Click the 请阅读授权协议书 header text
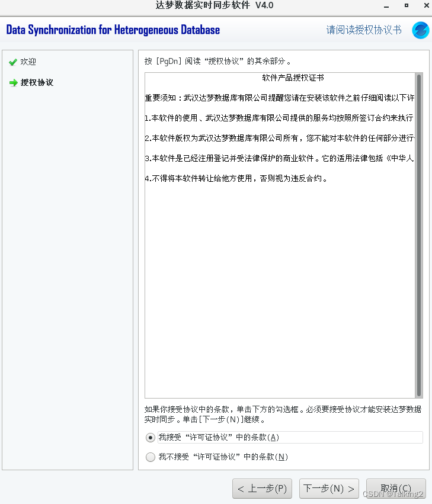 (x=364, y=30)
